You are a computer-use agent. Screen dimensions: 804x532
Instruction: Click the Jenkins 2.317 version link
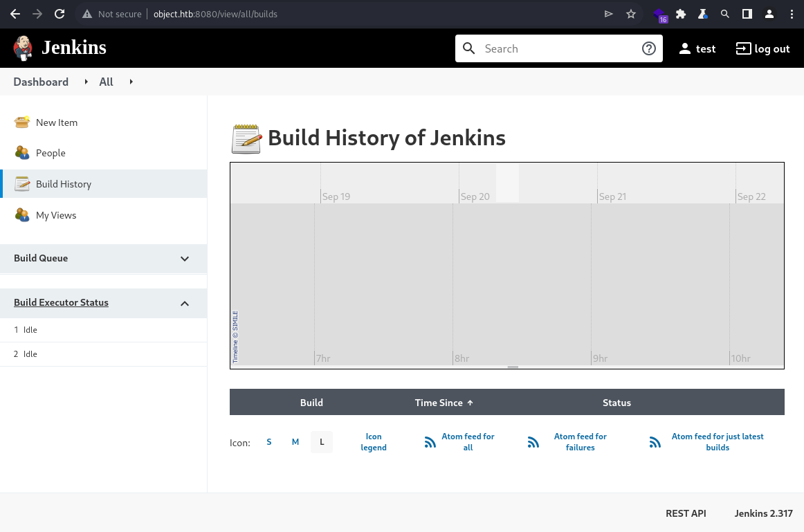763,513
